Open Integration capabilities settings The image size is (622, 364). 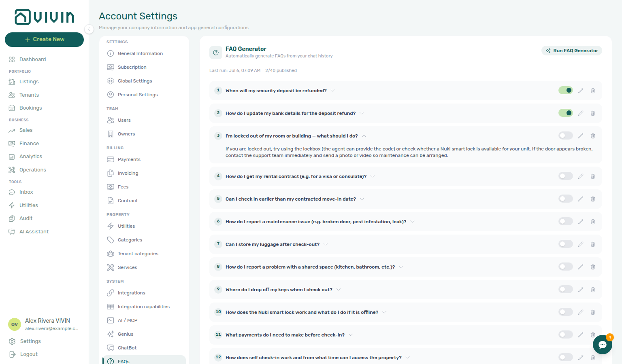(x=144, y=307)
